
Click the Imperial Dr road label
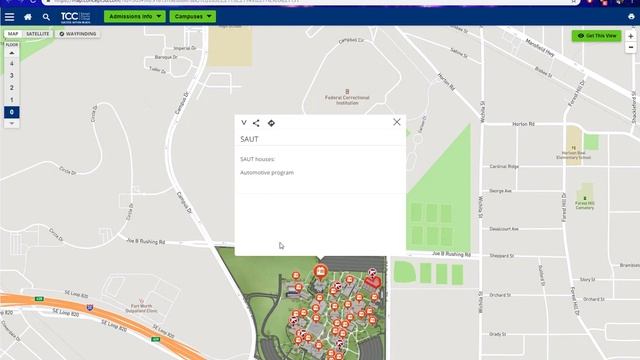point(185,48)
